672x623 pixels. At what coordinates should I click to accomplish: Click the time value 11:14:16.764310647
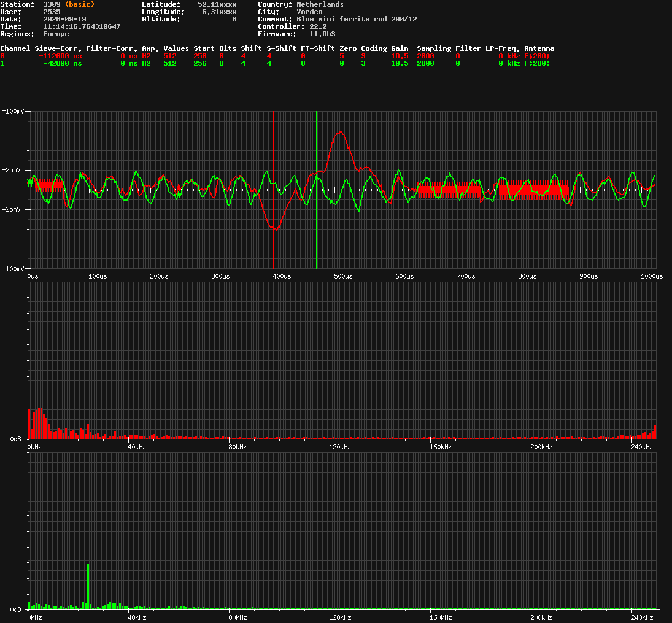coord(82,26)
